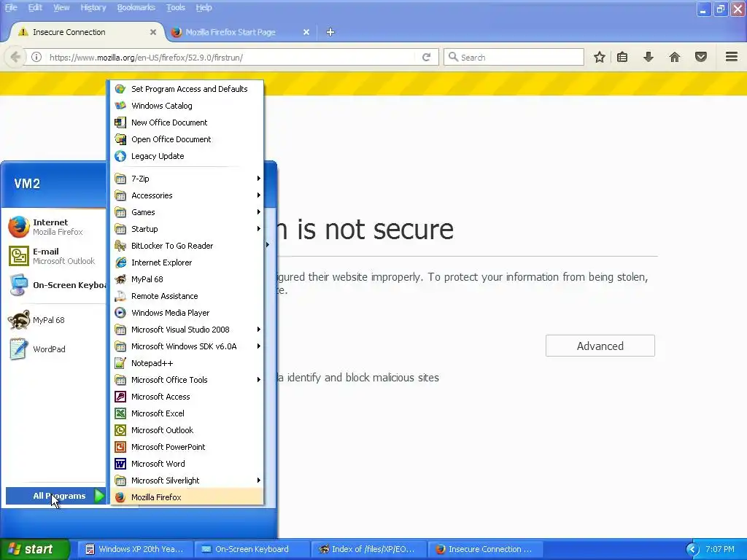Launch MyPal 68 from All Programs list
747x560 pixels.
point(187,279)
